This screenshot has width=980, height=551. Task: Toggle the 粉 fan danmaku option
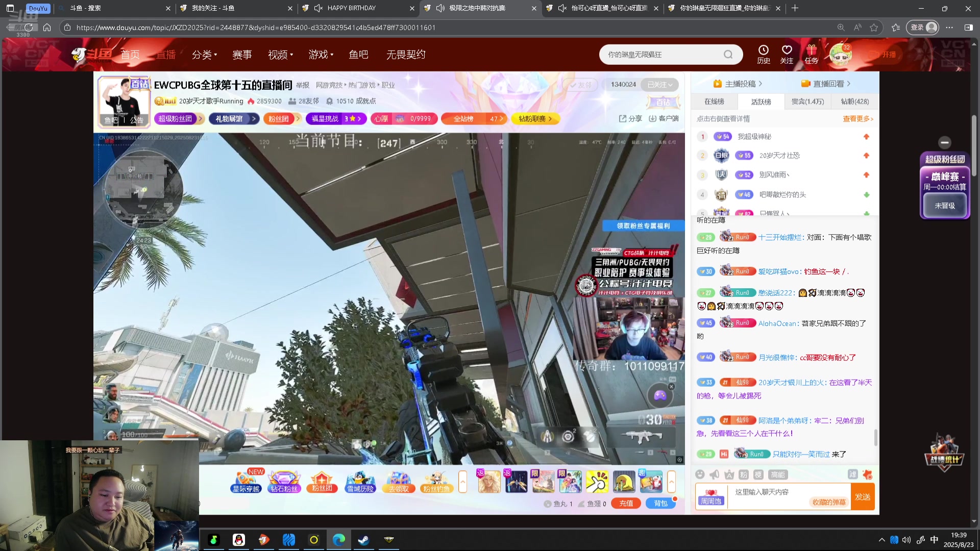pyautogui.click(x=744, y=474)
